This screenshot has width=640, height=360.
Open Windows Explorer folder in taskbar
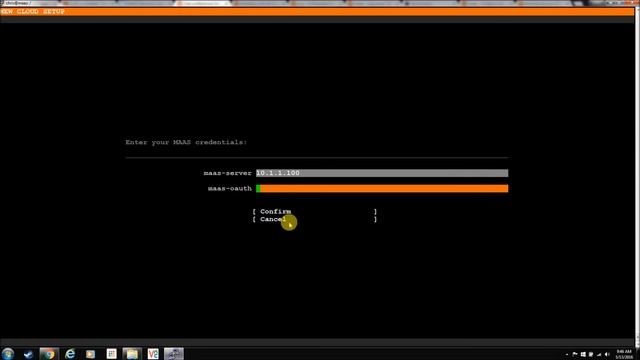[132, 354]
